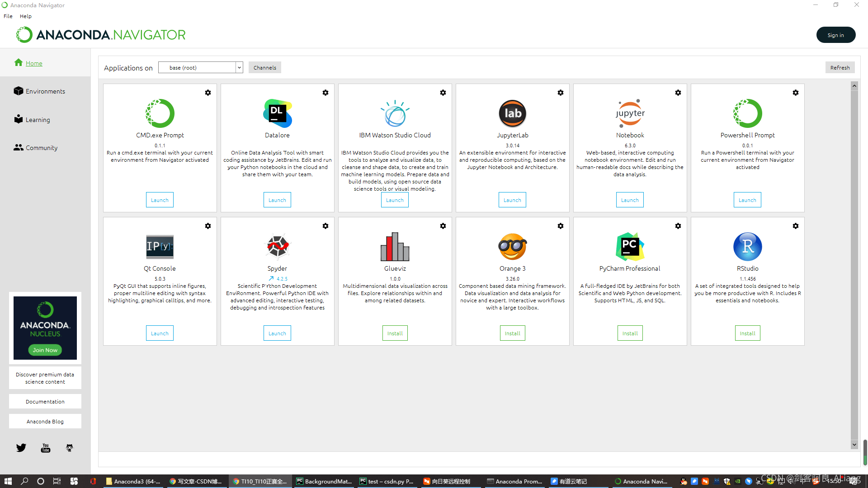Open the Documentation link
The width and height of the screenshot is (868, 488).
(x=45, y=401)
